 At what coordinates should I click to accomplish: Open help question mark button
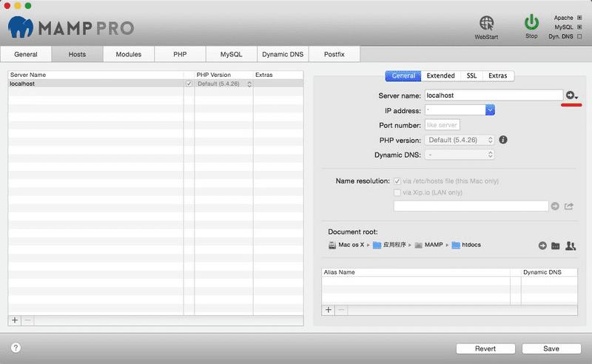[x=16, y=348]
